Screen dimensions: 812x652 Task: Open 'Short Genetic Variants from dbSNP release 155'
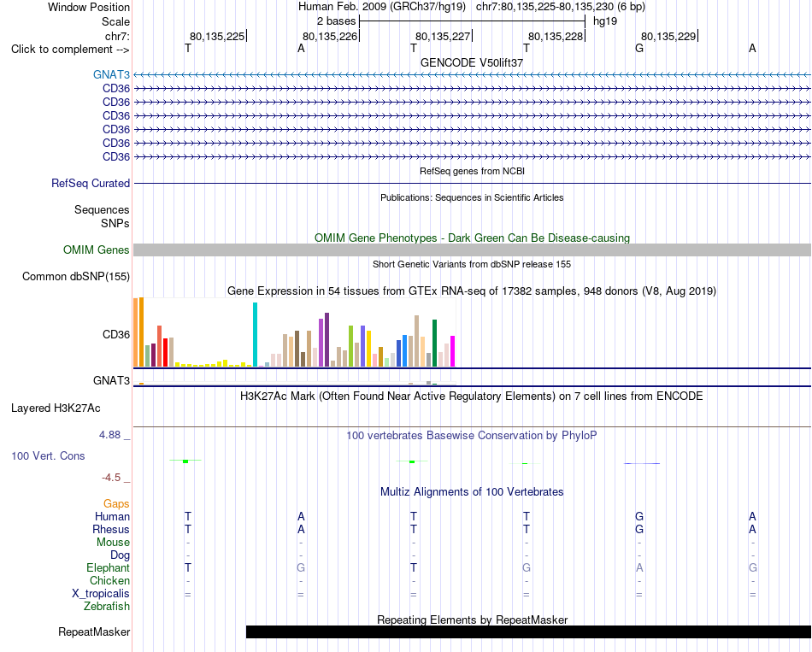click(x=472, y=264)
